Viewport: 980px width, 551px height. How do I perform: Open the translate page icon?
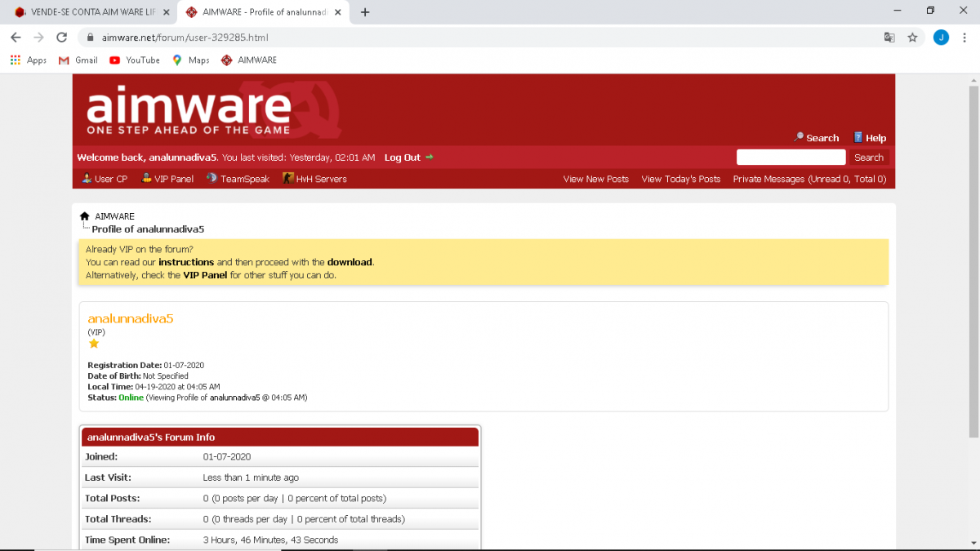tap(889, 38)
